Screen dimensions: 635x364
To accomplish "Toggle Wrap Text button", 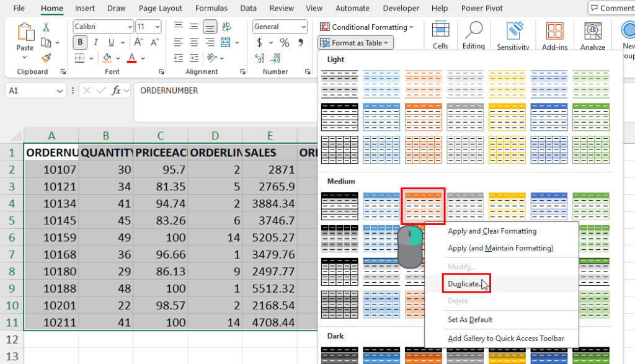I will point(226,27).
